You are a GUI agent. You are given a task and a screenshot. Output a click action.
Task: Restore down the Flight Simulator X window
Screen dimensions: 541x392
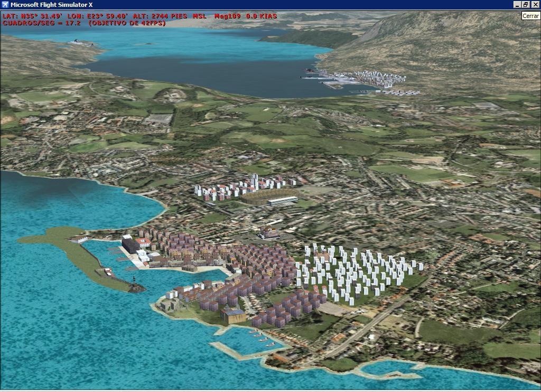point(526,4)
